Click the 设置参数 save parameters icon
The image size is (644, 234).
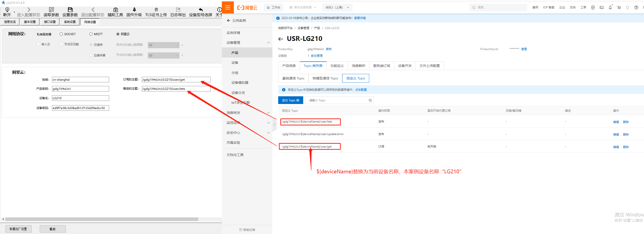(x=70, y=9)
